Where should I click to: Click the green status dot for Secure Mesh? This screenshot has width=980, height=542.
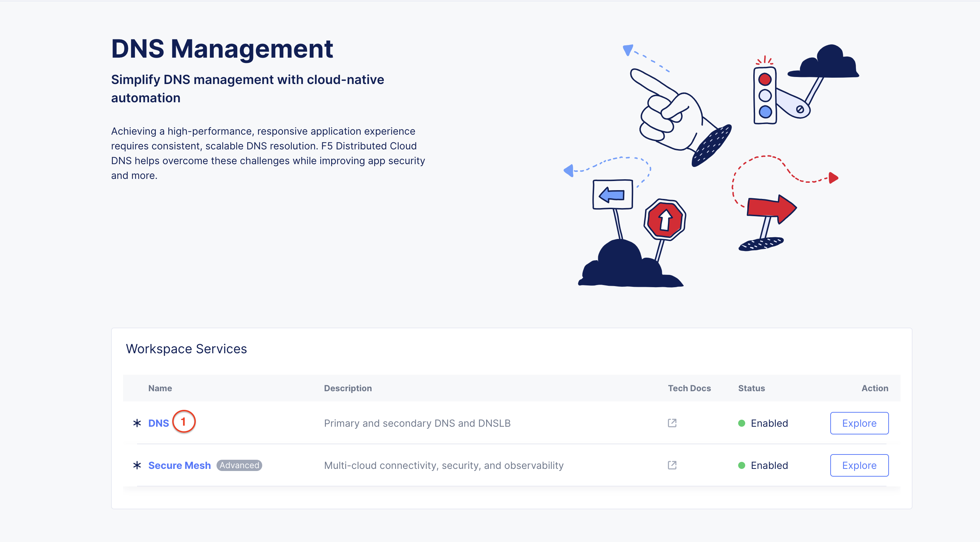pos(741,465)
